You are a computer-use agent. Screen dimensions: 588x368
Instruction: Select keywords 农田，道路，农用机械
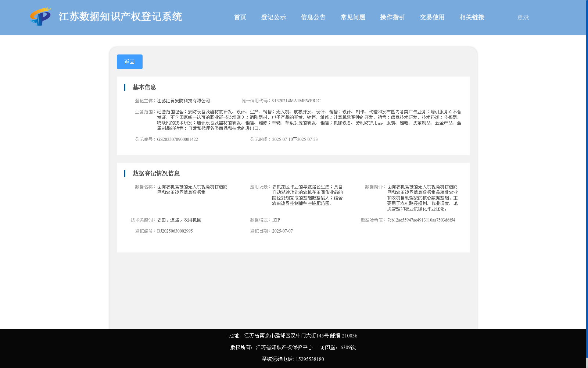pyautogui.click(x=179, y=220)
